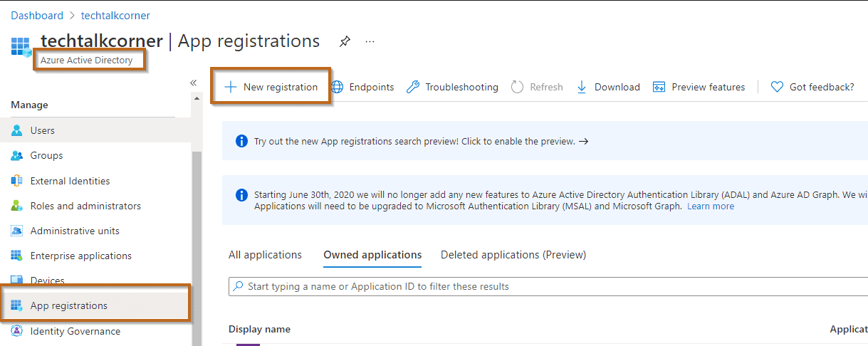This screenshot has height=346, width=868.
Task: Click the Refresh toolbar button
Action: pyautogui.click(x=537, y=87)
